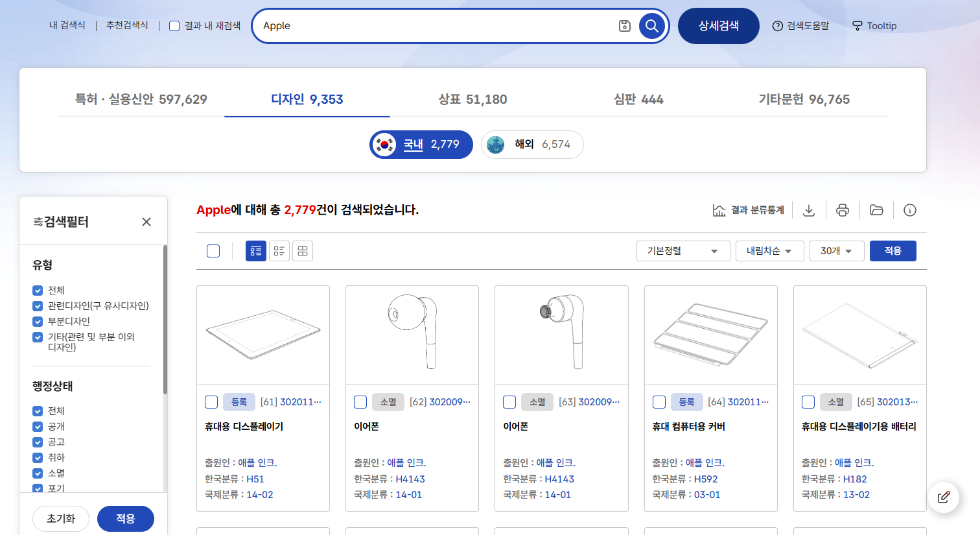This screenshot has height=535, width=980.
Task: Click 국제분류 03-01 link
Action: pyautogui.click(x=707, y=495)
